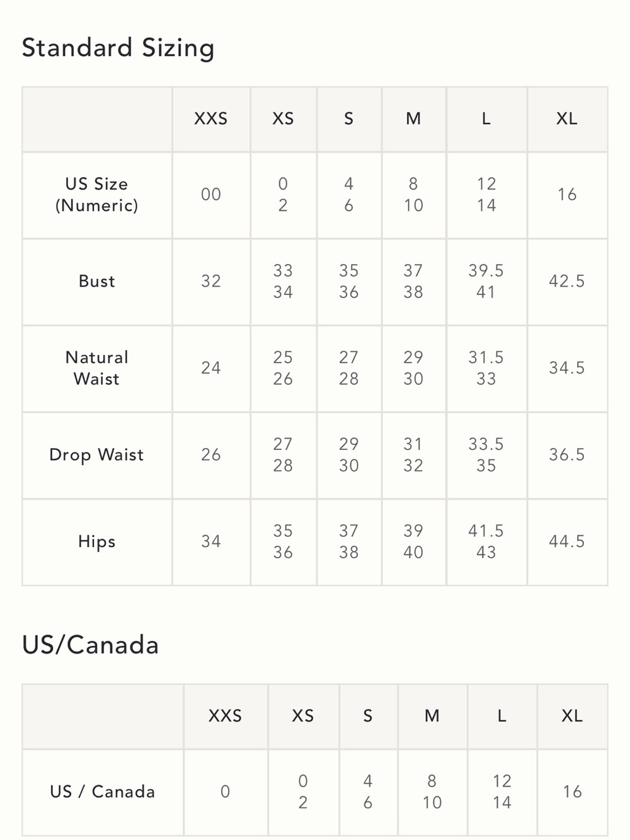Select the 42.5 bust measurement cell
630x840 pixels.
pyautogui.click(x=567, y=282)
